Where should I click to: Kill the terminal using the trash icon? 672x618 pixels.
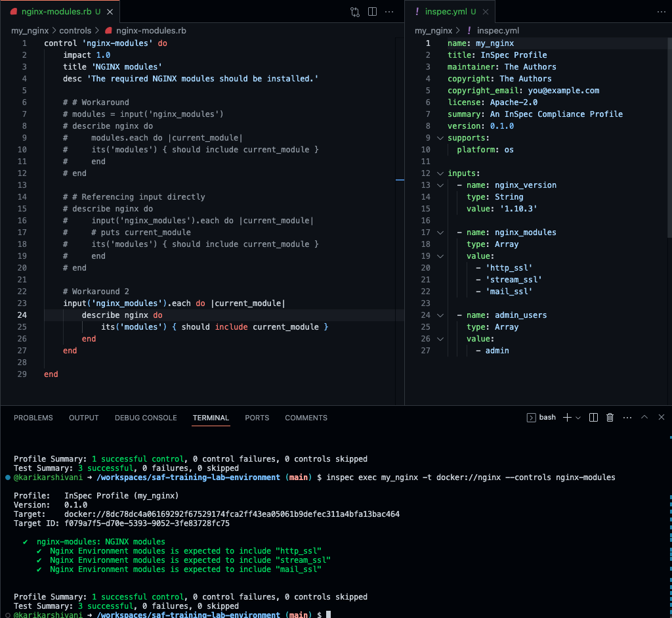pyautogui.click(x=610, y=417)
